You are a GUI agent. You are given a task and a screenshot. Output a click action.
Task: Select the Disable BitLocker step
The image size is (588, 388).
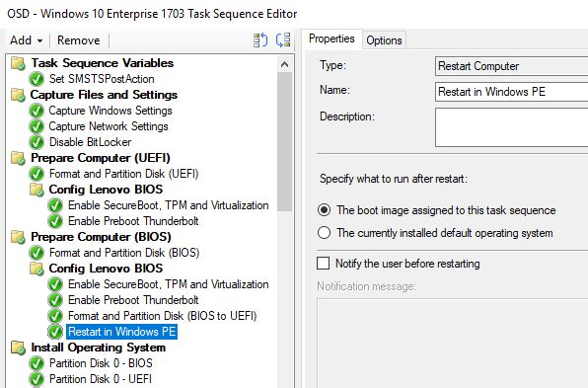tap(90, 142)
